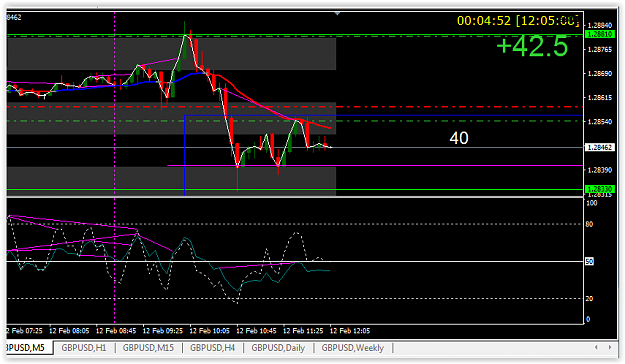Image resolution: width=625 pixels, height=364 pixels.
Task: Click the indicator 20 level label
Action: [589, 299]
